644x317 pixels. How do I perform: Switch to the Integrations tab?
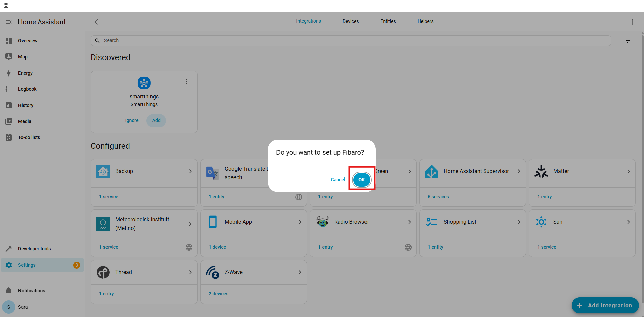[x=308, y=21]
